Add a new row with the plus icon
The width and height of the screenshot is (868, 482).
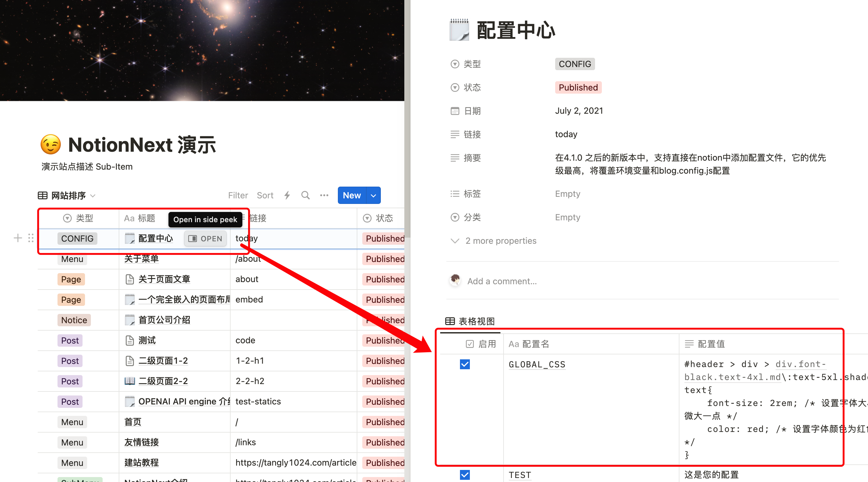click(18, 238)
